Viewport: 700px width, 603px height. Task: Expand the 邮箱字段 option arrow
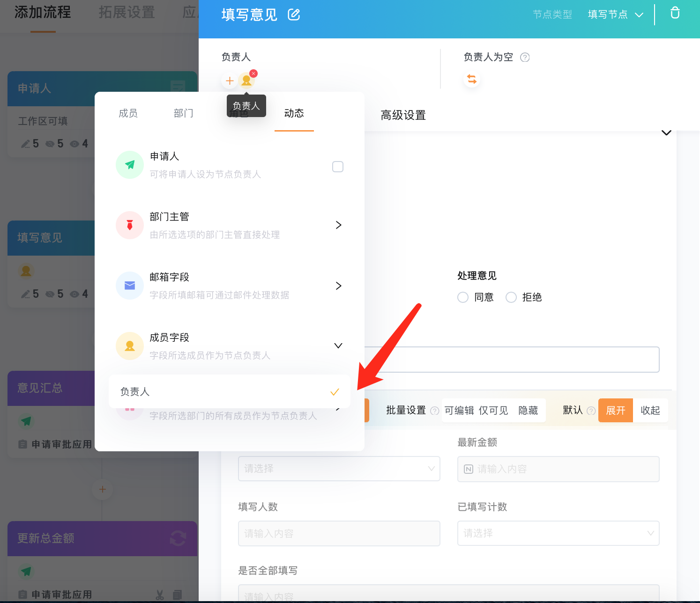click(x=338, y=286)
